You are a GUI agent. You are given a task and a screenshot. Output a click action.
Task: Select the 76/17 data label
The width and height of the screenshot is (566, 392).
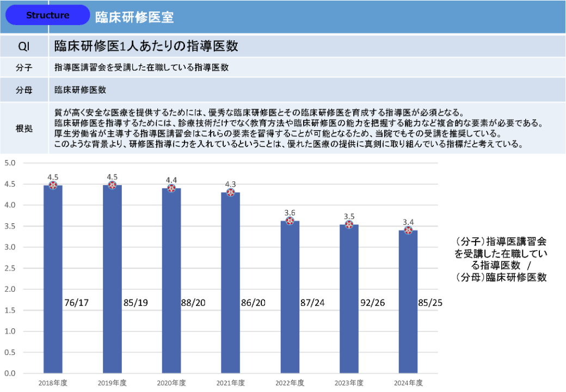pos(77,302)
